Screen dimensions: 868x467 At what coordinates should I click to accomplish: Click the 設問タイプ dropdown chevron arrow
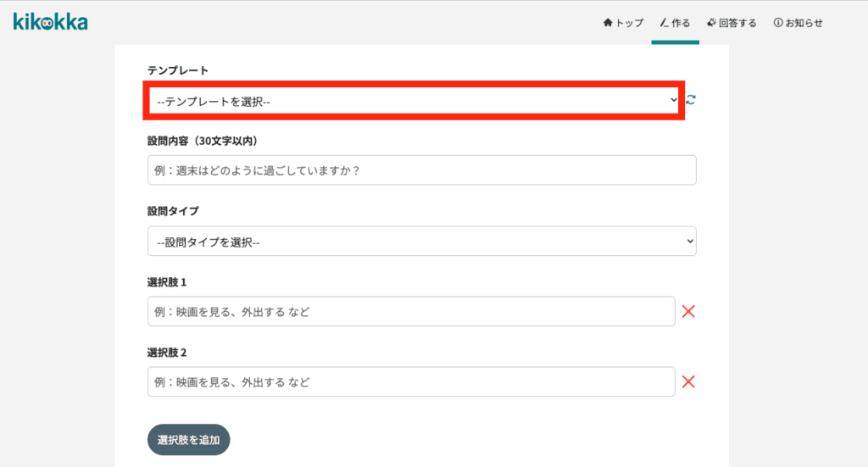pyautogui.click(x=690, y=242)
